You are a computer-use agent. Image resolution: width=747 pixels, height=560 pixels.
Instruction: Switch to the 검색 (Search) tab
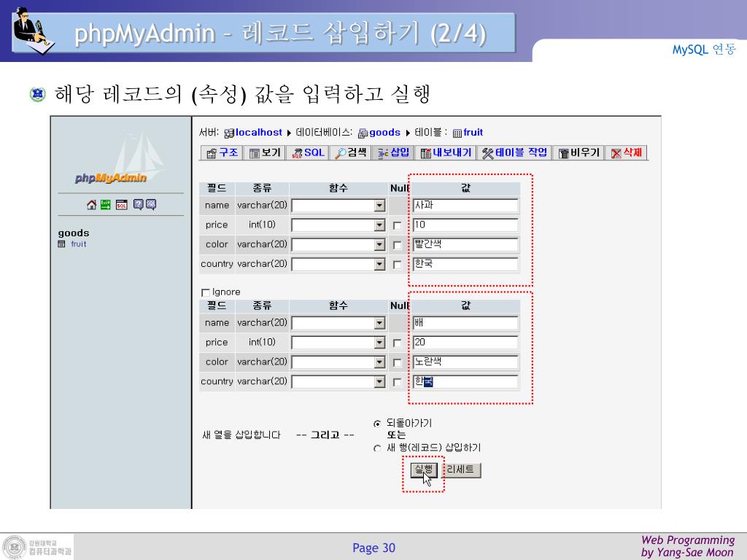tap(351, 153)
